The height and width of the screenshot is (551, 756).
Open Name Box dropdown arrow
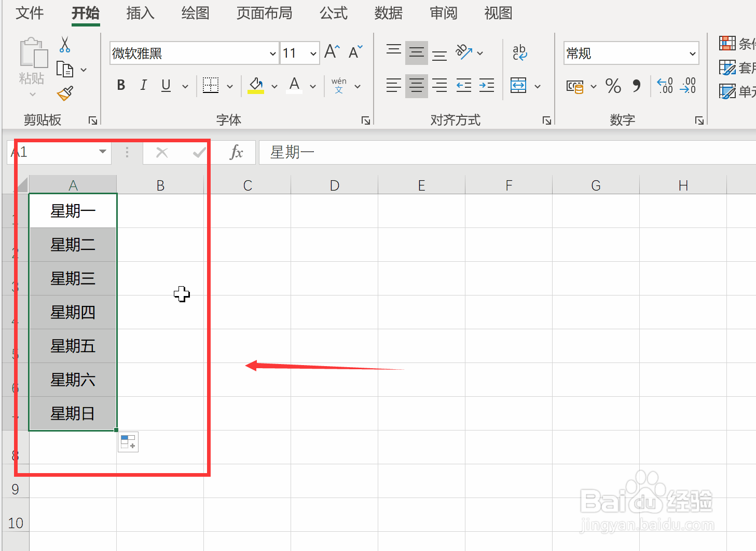103,152
